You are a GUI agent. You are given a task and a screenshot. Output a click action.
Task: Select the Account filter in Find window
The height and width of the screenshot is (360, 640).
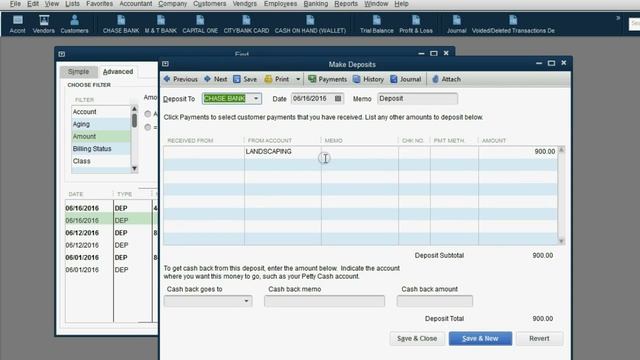pos(101,111)
